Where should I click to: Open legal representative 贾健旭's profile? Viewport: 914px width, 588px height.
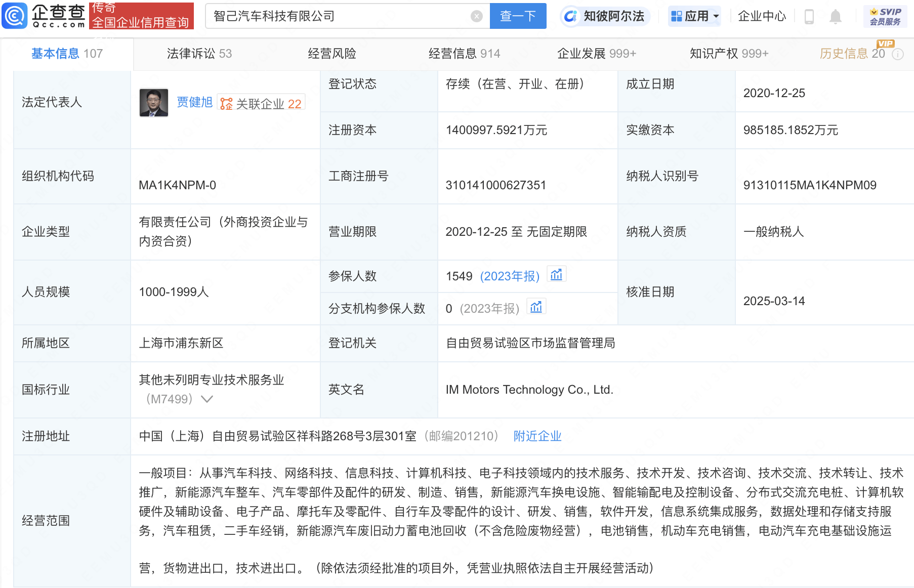coord(194,102)
